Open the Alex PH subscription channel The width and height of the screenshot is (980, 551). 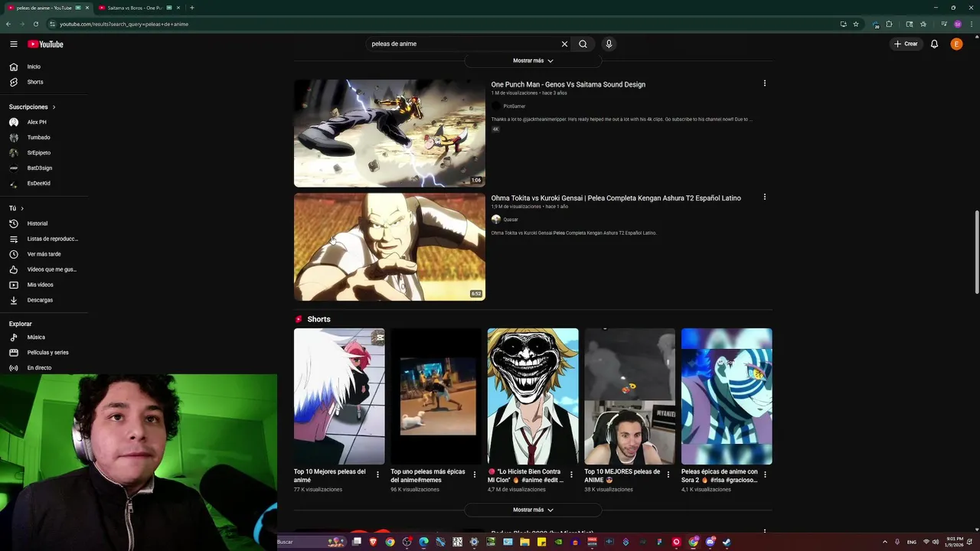point(44,122)
